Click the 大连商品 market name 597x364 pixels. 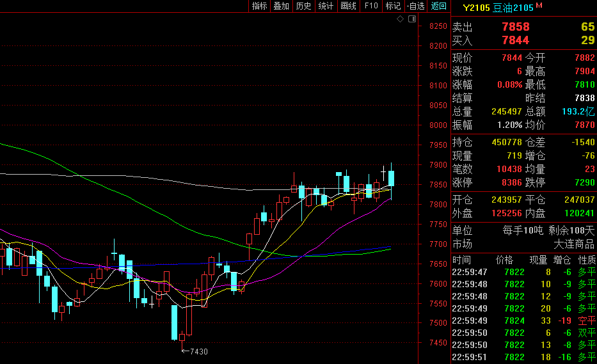pos(574,244)
